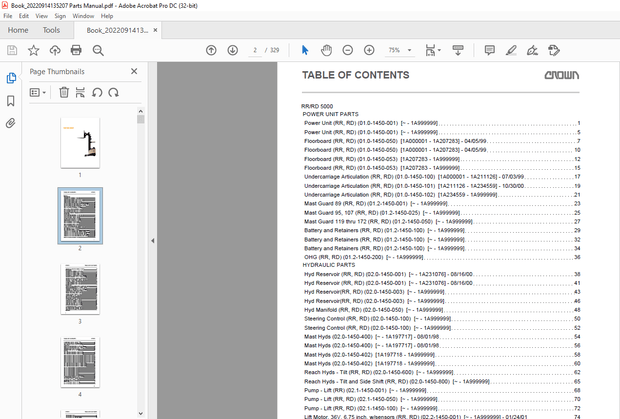Click the HYDRAULIC PARTS heading
The height and width of the screenshot is (419, 620).
tap(329, 265)
